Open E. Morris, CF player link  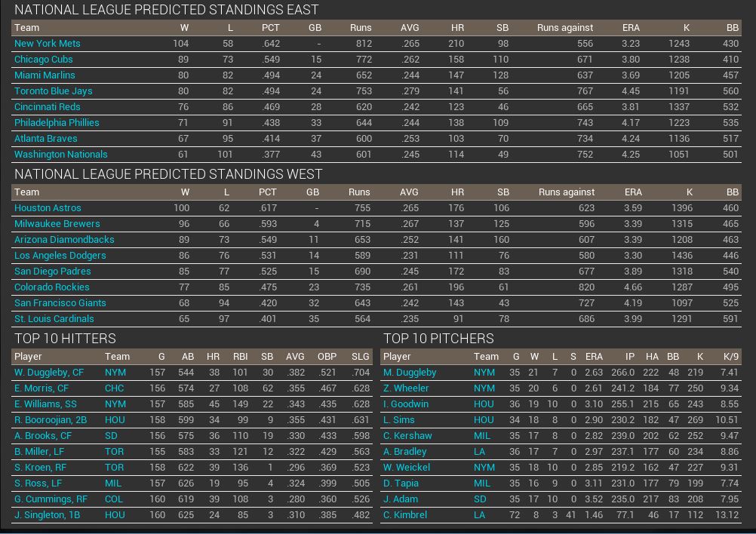click(41, 388)
